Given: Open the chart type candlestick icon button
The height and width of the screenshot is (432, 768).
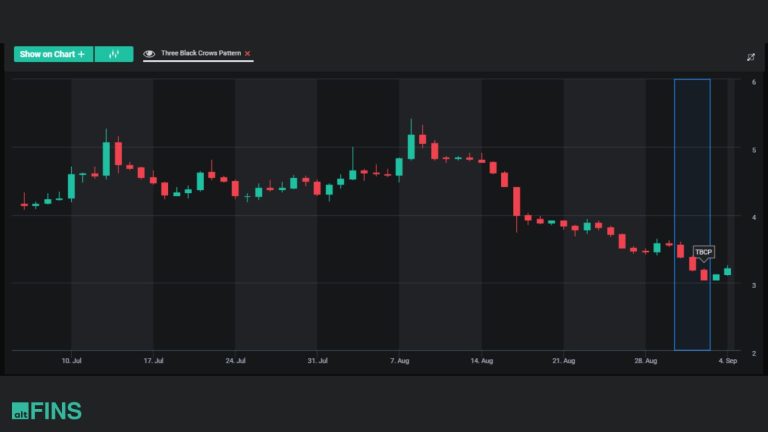Looking at the screenshot, I should (114, 54).
